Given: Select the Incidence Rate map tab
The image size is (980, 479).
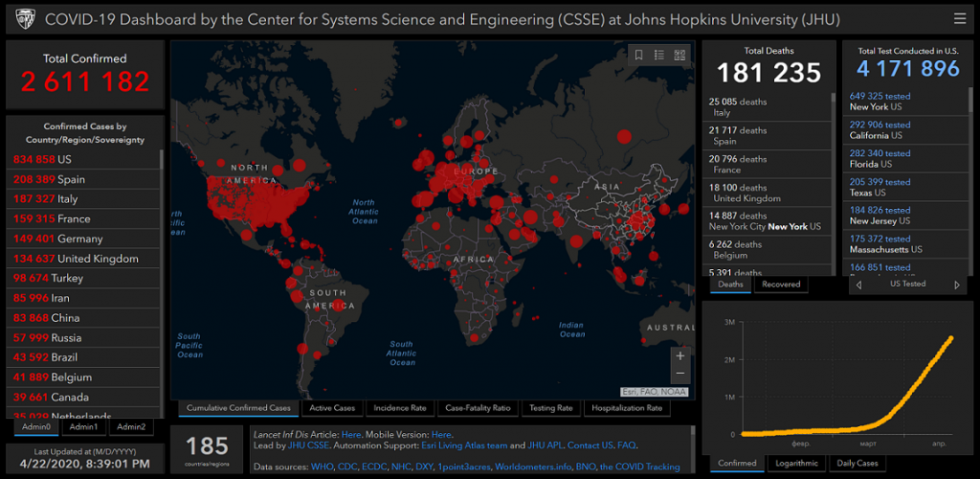Looking at the screenshot, I should (x=400, y=408).
